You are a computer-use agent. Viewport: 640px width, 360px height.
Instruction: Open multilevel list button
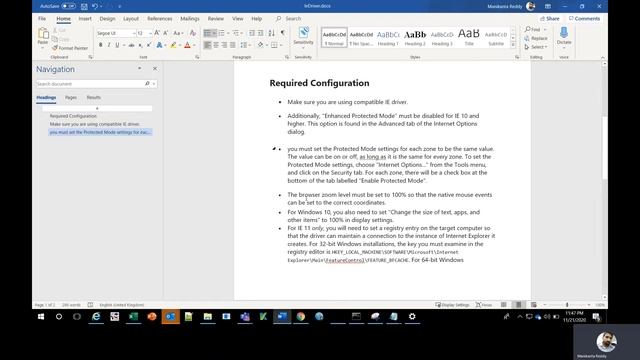coord(236,33)
